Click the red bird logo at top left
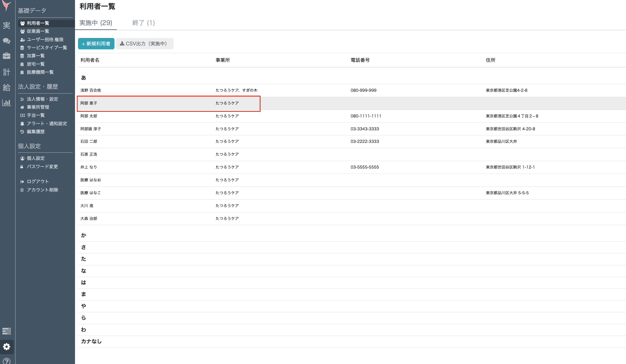626x364 pixels. point(7,6)
